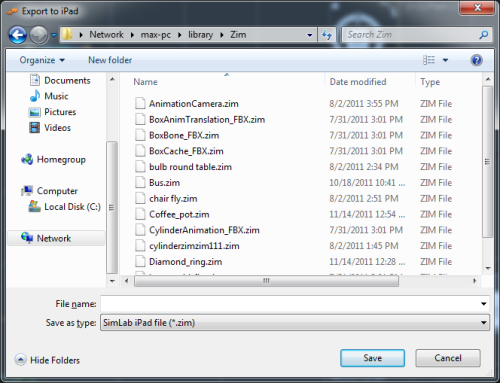Image resolution: width=500 pixels, height=383 pixels.
Task: Click the Zim breadcrumb segment
Action: [x=238, y=34]
